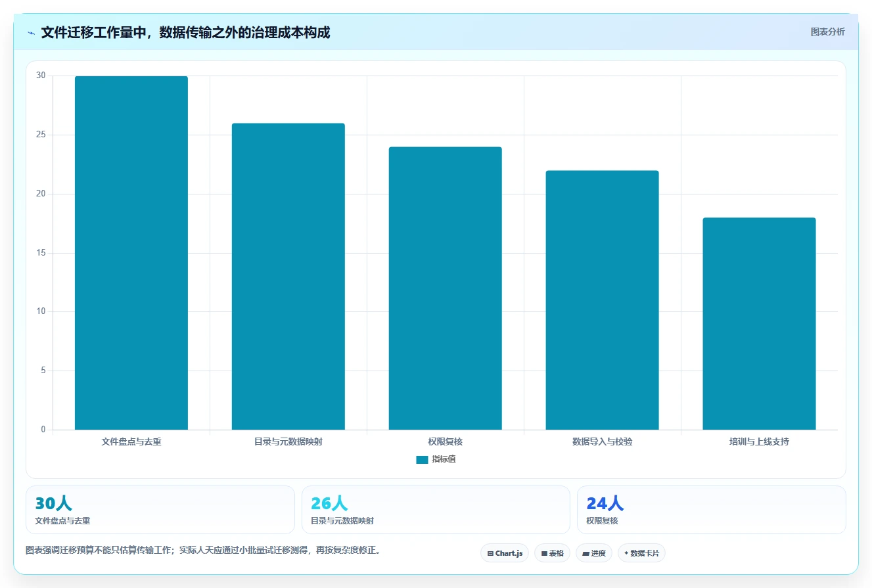872x588 pixels.
Task: Click the lightning icon beside the chart title
Action: pyautogui.click(x=31, y=33)
